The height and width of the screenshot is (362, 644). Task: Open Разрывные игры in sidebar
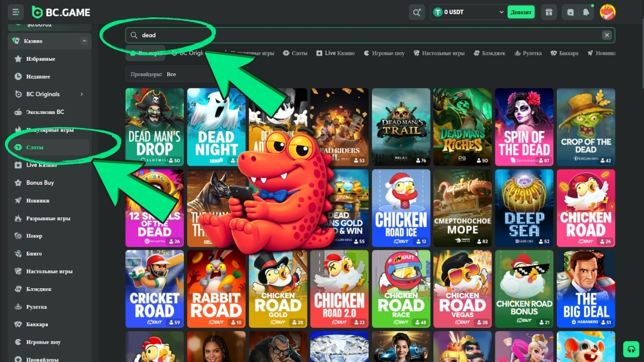(x=49, y=218)
